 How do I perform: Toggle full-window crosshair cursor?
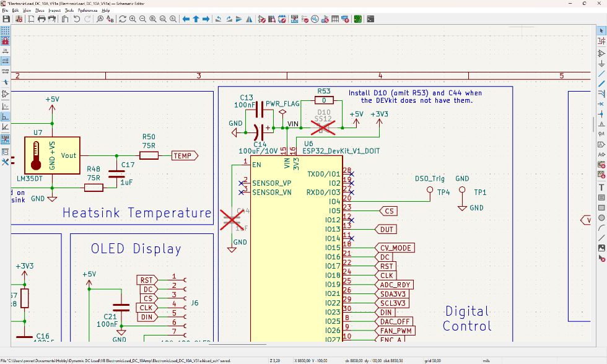[x=6, y=82]
